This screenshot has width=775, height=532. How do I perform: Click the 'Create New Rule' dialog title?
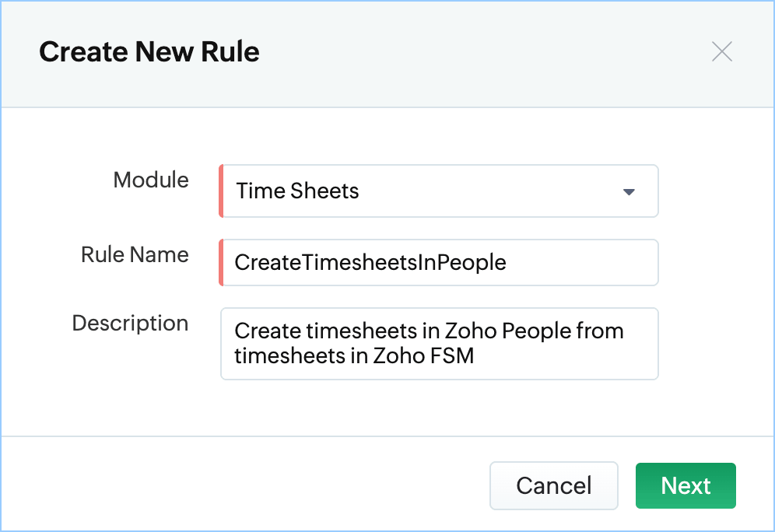pyautogui.click(x=149, y=52)
